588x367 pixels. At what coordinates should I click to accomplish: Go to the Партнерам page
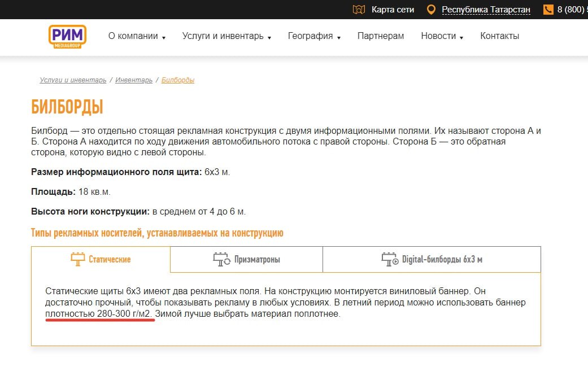pos(381,36)
